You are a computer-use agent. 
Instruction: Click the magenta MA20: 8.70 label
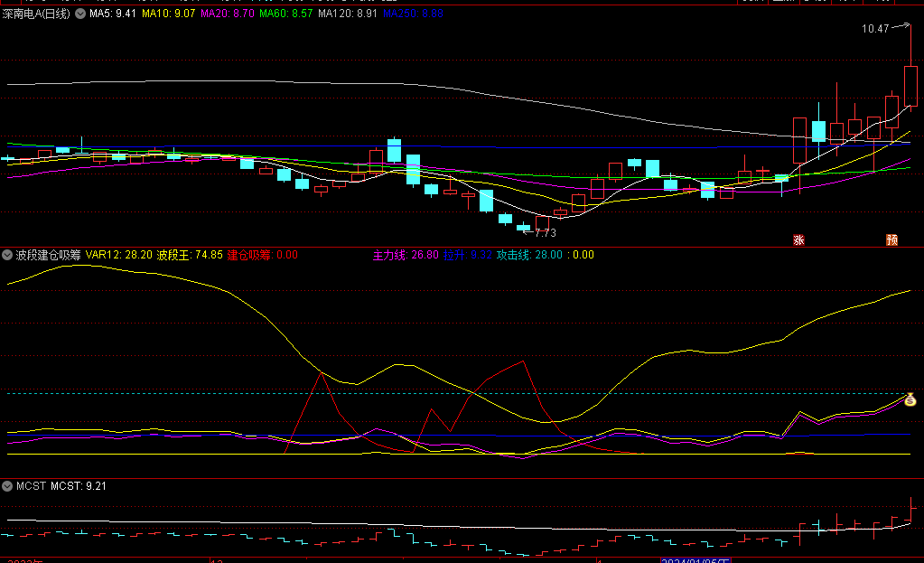[x=228, y=14]
